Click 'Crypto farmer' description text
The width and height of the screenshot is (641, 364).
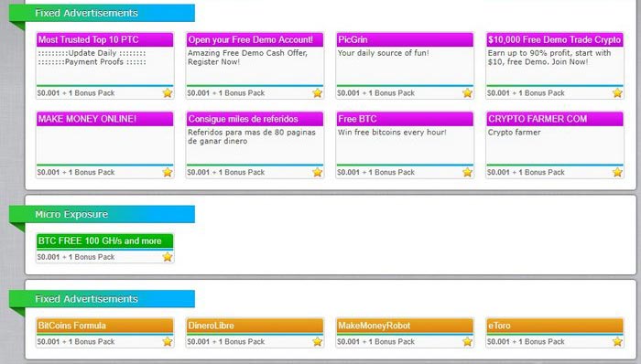pos(515,133)
